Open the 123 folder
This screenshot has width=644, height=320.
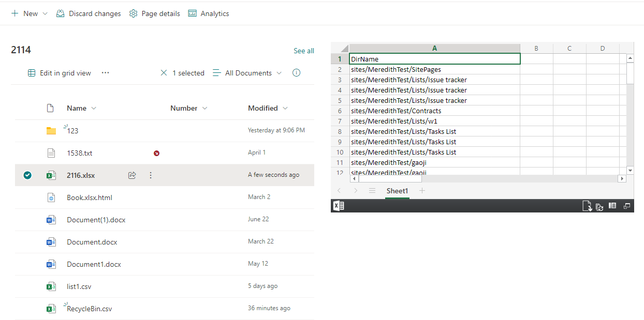(72, 131)
